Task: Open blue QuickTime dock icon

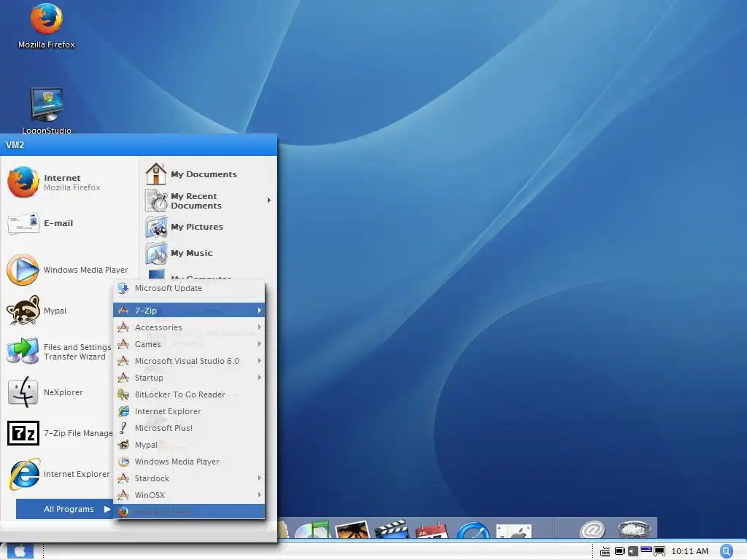Action: click(473, 531)
